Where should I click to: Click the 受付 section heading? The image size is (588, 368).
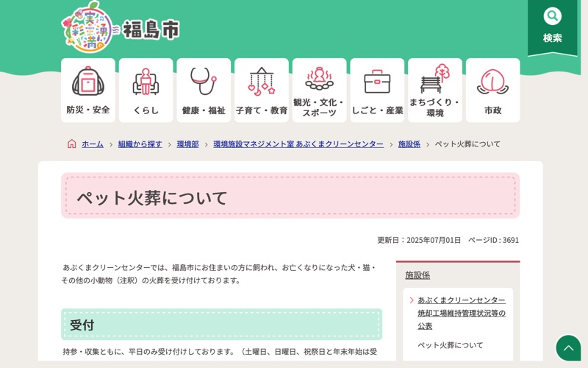pos(82,325)
